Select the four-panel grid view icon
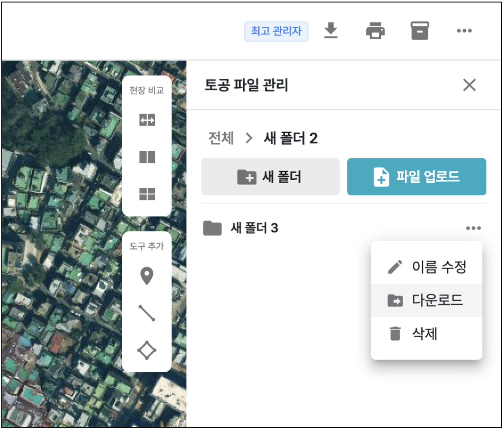The width and height of the screenshot is (504, 428). coord(147,194)
